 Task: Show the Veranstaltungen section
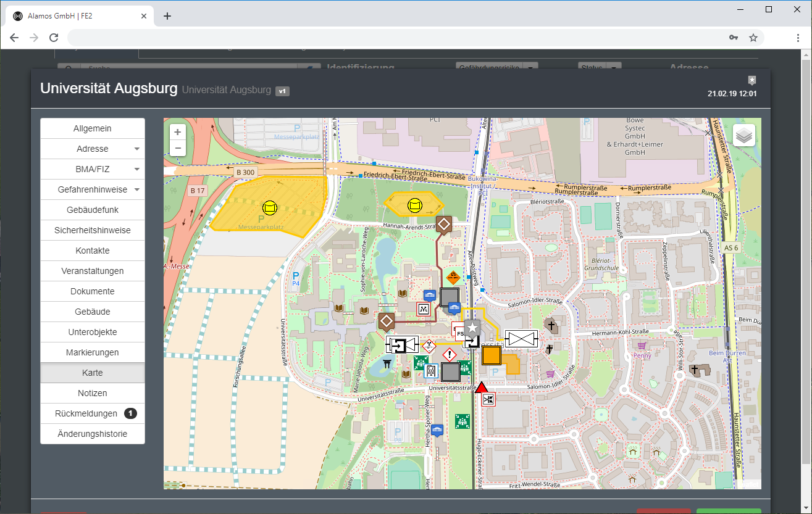(93, 271)
